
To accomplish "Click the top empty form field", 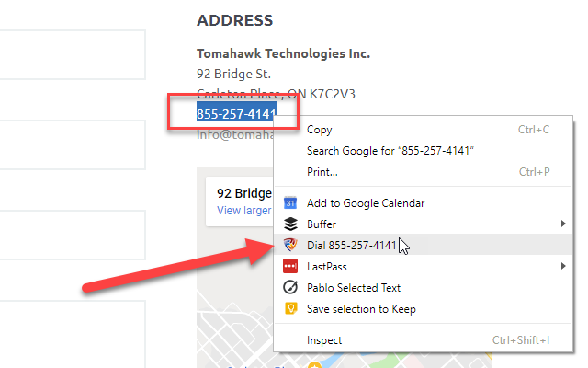I will [72, 55].
